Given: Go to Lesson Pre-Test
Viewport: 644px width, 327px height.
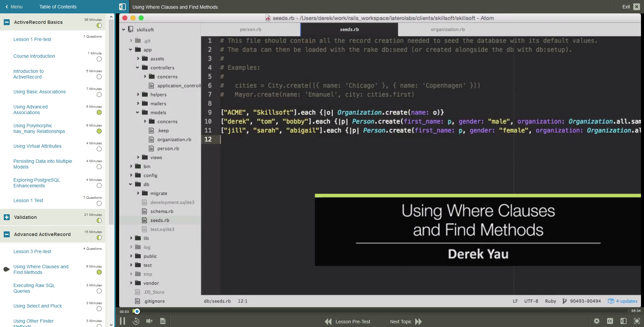Looking at the screenshot, I should click(348, 322).
